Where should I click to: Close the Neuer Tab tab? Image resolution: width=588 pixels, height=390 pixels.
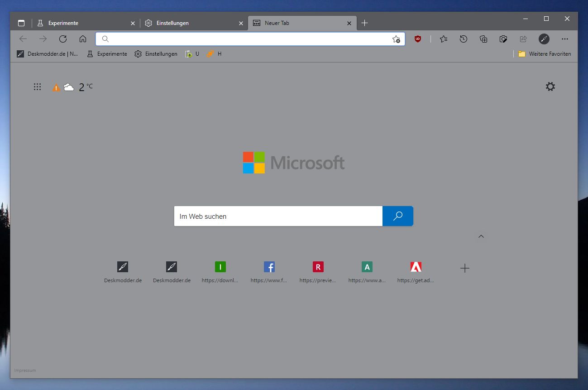tap(349, 23)
